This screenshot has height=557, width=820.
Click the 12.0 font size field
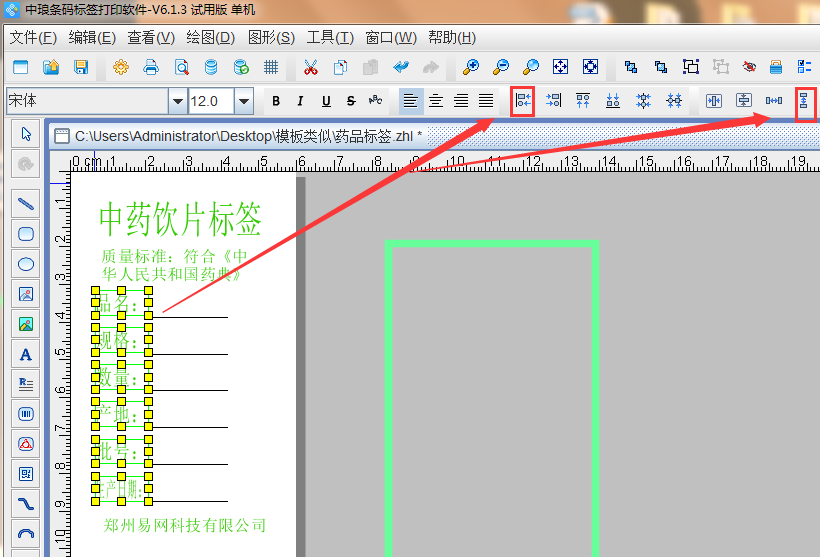coord(210,101)
